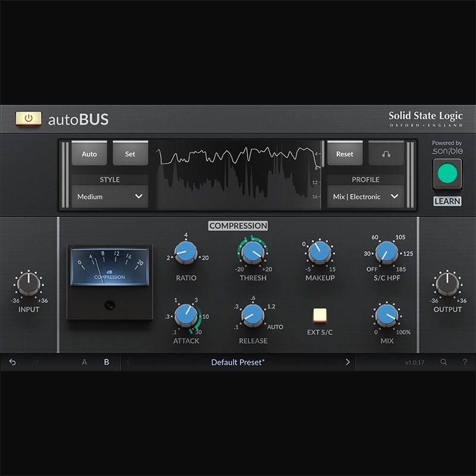The width and height of the screenshot is (476, 476).
Task: Click the redo arrow icon
Action: click(x=36, y=362)
